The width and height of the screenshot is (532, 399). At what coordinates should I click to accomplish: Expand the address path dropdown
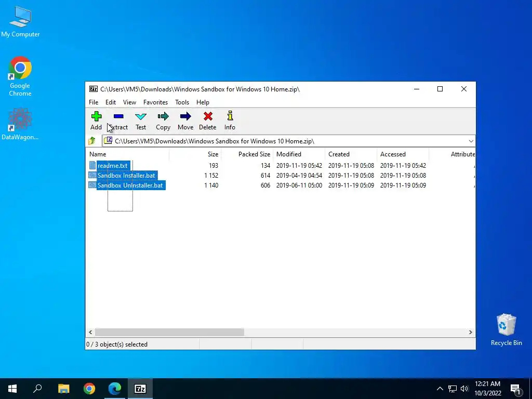click(x=471, y=141)
